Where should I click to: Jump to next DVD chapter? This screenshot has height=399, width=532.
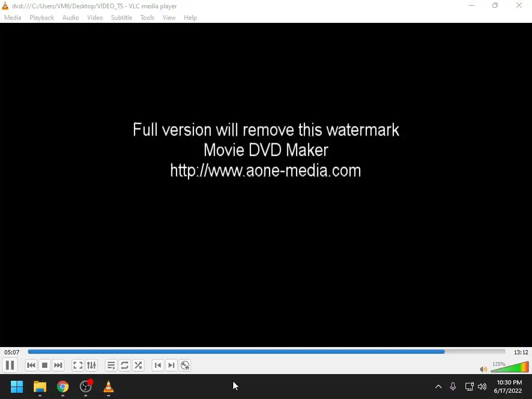tap(171, 365)
